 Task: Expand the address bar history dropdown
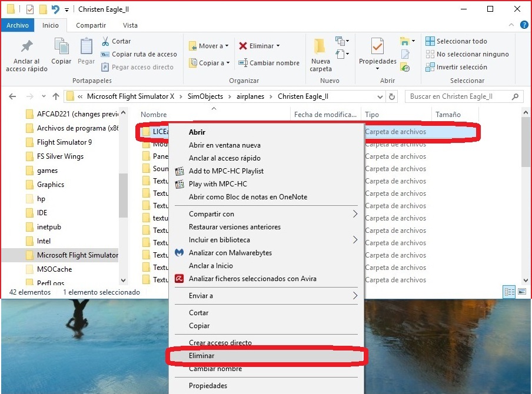tap(380, 97)
